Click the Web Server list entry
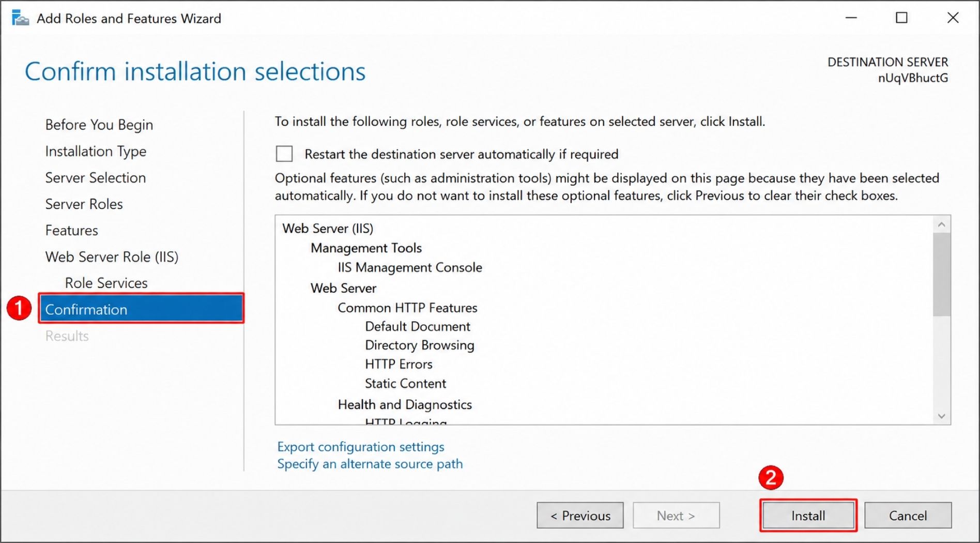 (x=343, y=288)
